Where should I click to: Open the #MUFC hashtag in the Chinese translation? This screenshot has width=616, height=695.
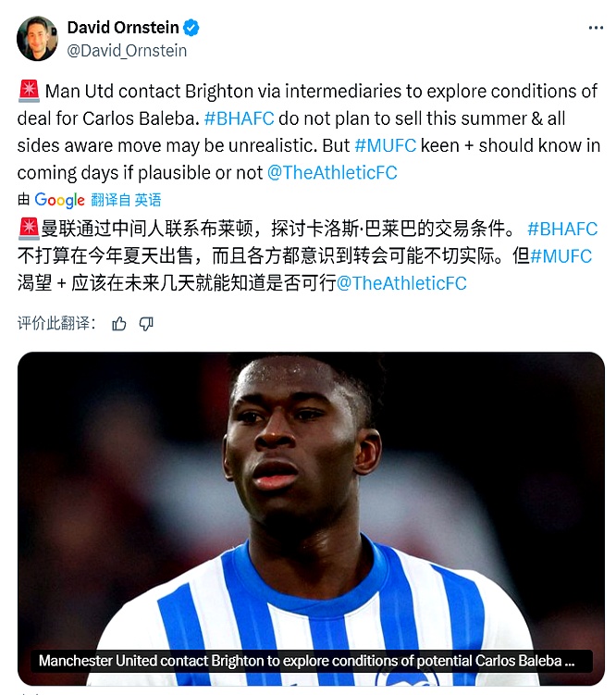(561, 256)
